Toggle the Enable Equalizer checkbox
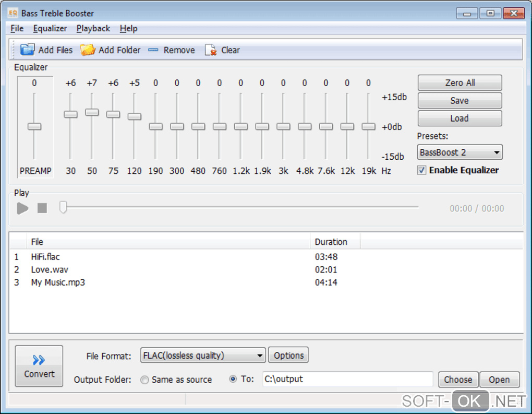 421,170
